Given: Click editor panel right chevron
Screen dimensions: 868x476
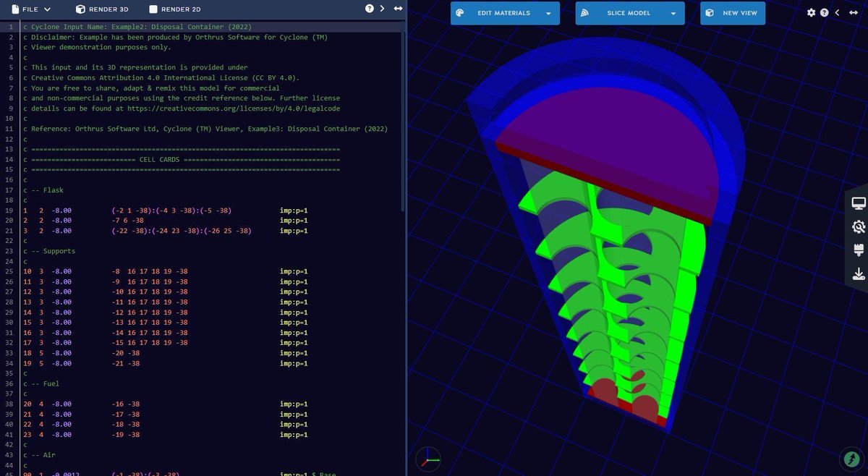Looking at the screenshot, I should click(382, 9).
